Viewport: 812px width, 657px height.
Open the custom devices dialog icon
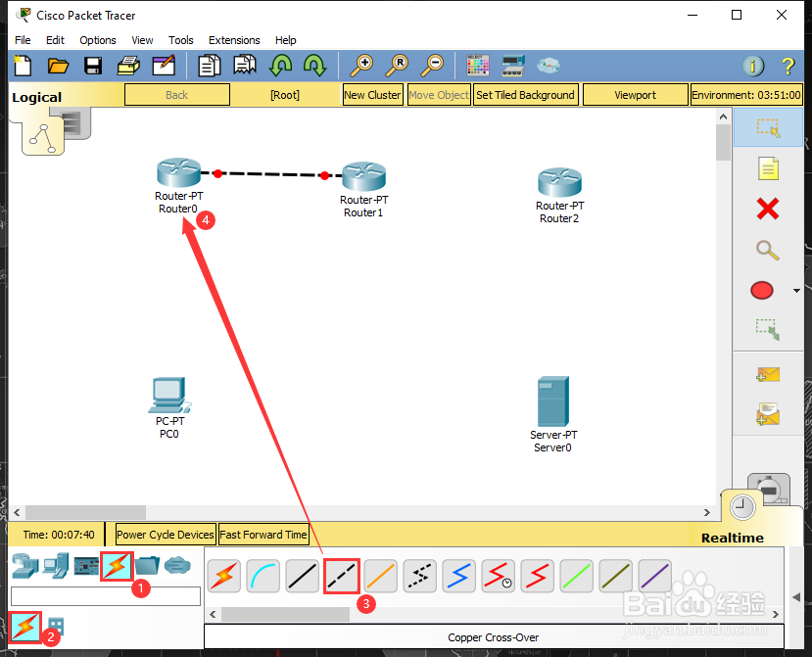[513, 66]
